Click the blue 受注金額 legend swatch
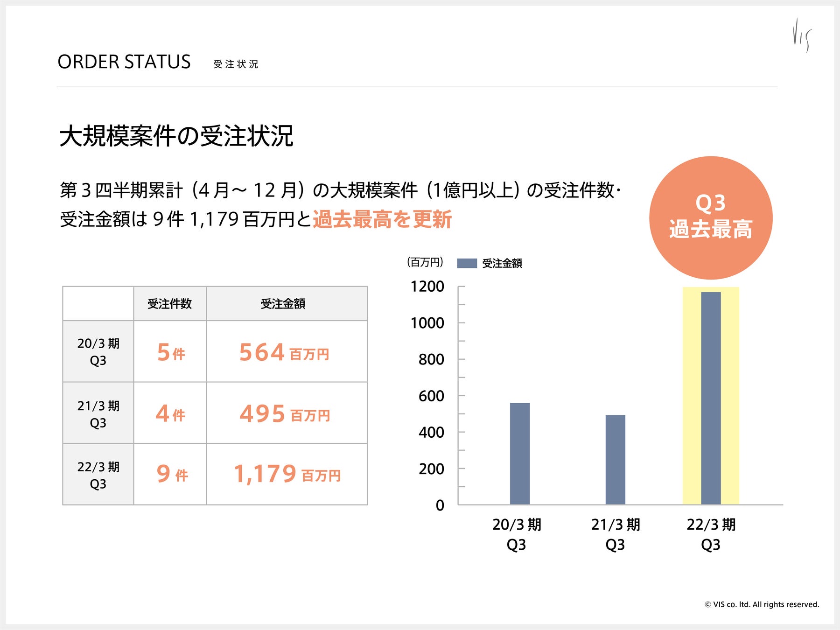840x630 pixels. tap(467, 263)
